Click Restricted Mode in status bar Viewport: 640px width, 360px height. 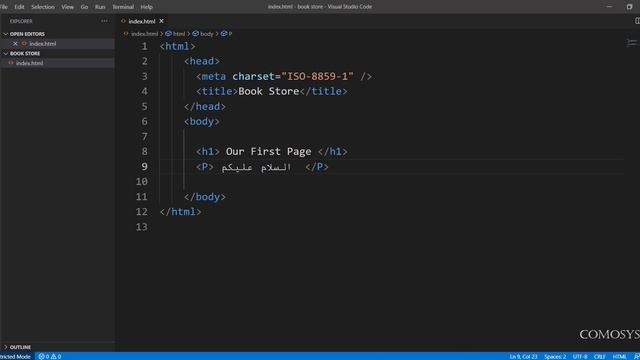click(x=16, y=356)
